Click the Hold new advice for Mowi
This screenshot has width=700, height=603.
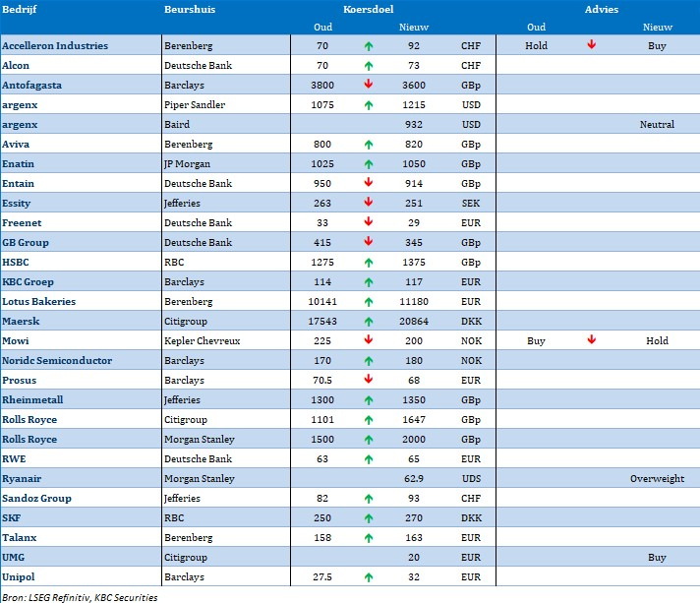[x=657, y=340]
